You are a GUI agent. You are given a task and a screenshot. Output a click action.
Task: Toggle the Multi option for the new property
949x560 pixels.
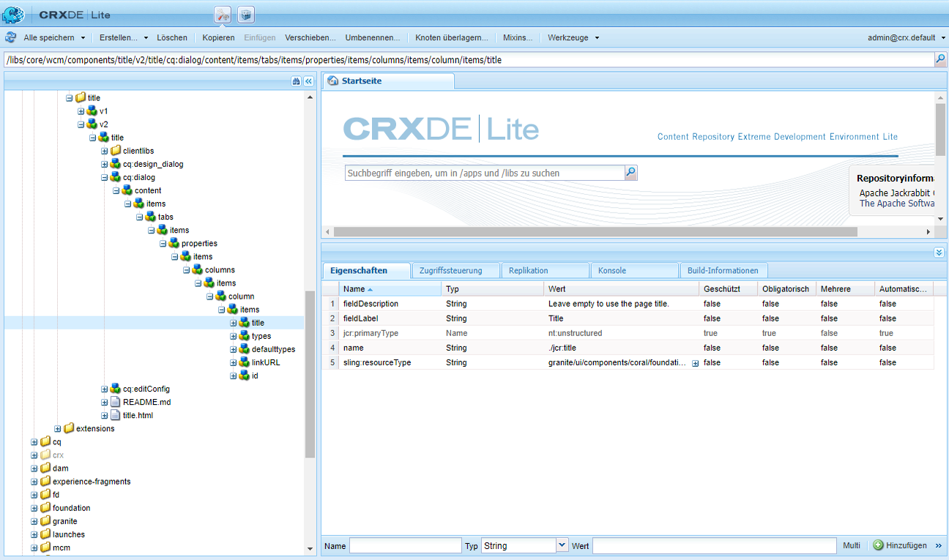[x=852, y=545]
